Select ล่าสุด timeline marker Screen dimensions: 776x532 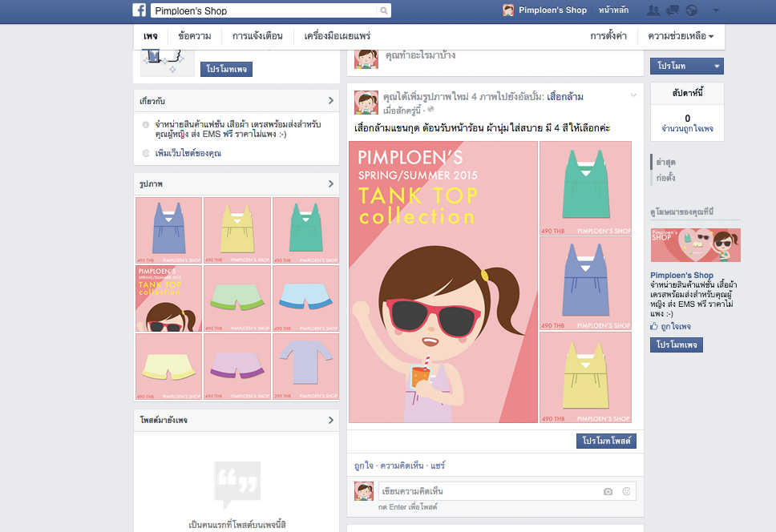(665, 162)
